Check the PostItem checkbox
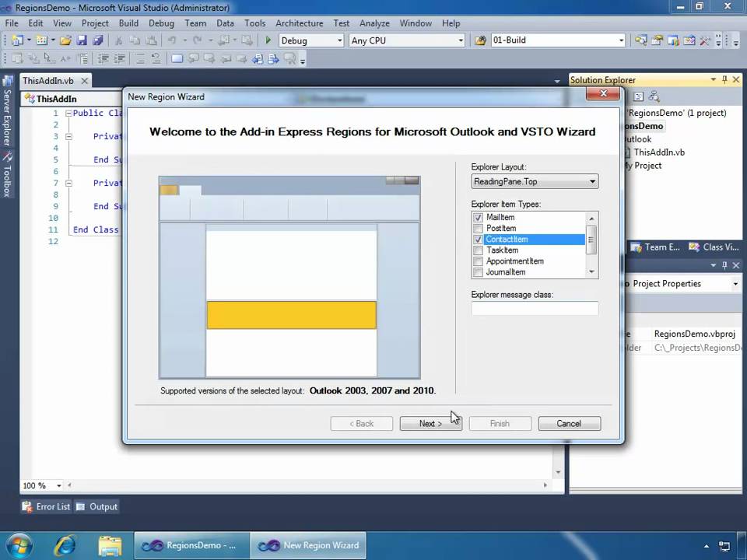Viewport: 747px width, 560px height. (x=478, y=228)
